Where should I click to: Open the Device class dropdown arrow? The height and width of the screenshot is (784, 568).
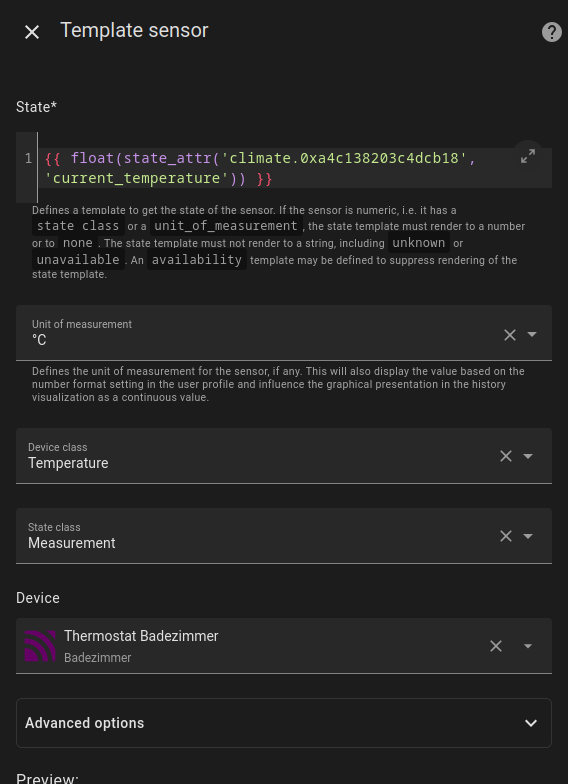pyautogui.click(x=528, y=456)
